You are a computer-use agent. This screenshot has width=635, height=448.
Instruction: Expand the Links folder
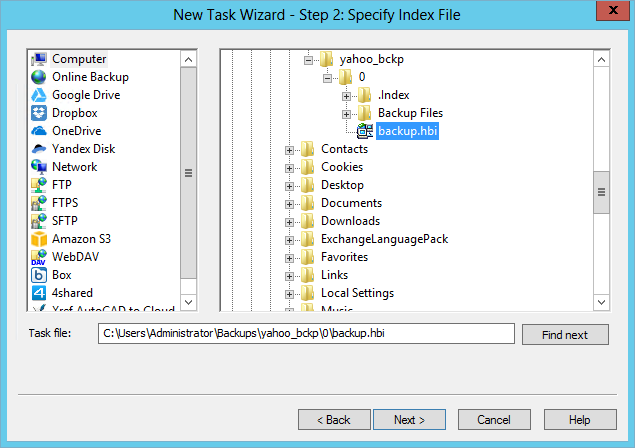pyautogui.click(x=289, y=276)
